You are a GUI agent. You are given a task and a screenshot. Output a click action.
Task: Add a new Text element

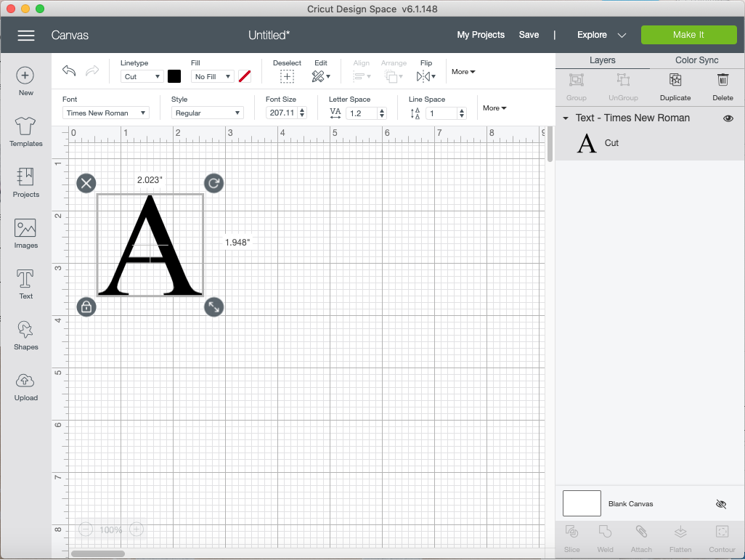tap(25, 285)
